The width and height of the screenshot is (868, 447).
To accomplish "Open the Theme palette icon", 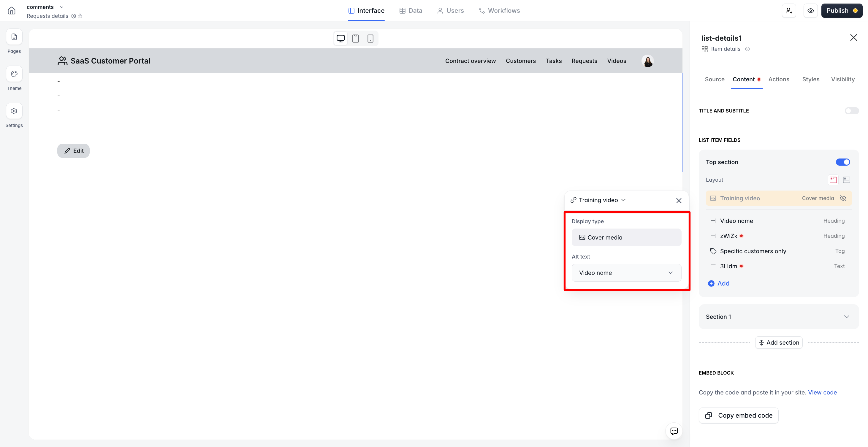I will pyautogui.click(x=14, y=74).
